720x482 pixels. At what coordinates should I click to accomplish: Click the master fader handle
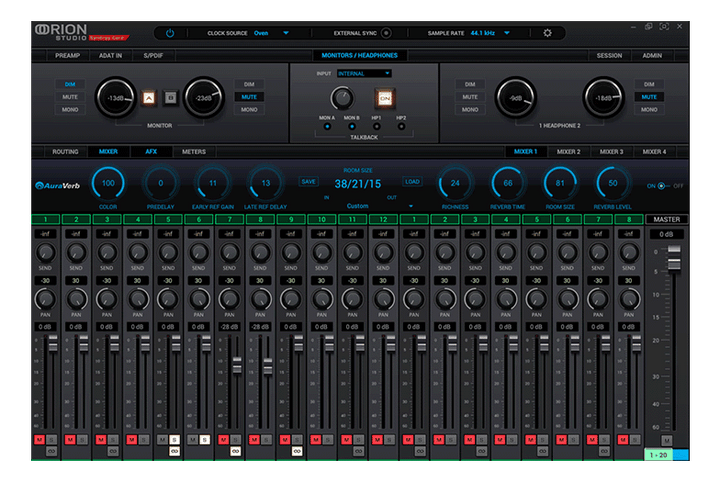[x=674, y=258]
